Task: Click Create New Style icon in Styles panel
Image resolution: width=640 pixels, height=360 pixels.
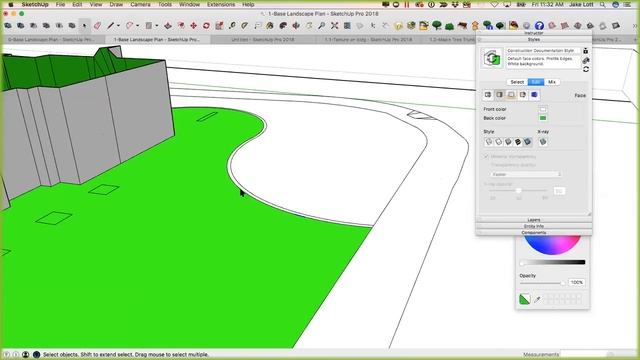Action: coord(586,51)
